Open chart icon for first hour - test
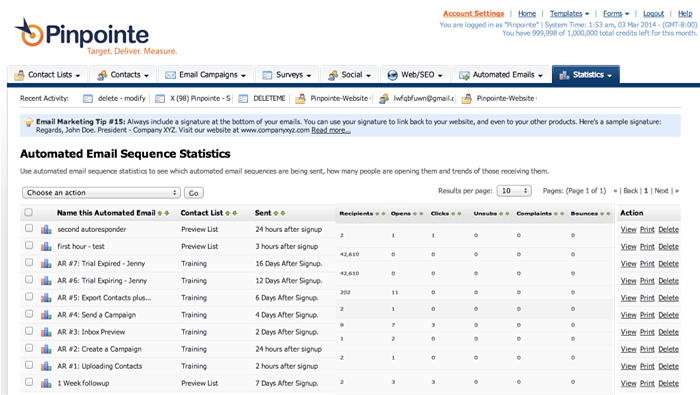700x395 pixels. [46, 246]
